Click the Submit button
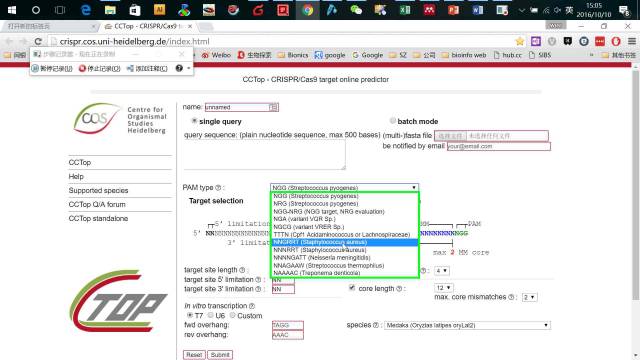The height and width of the screenshot is (360, 640). click(220, 355)
